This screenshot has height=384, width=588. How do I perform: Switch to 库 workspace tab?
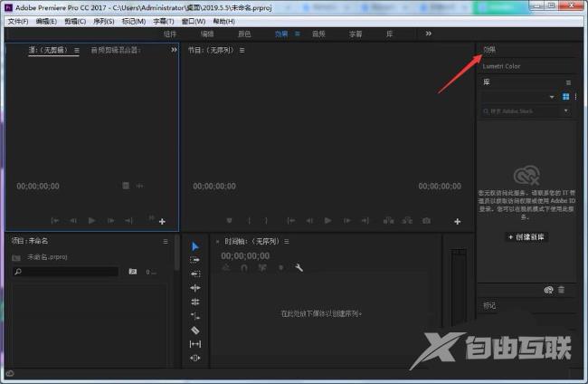tap(390, 34)
